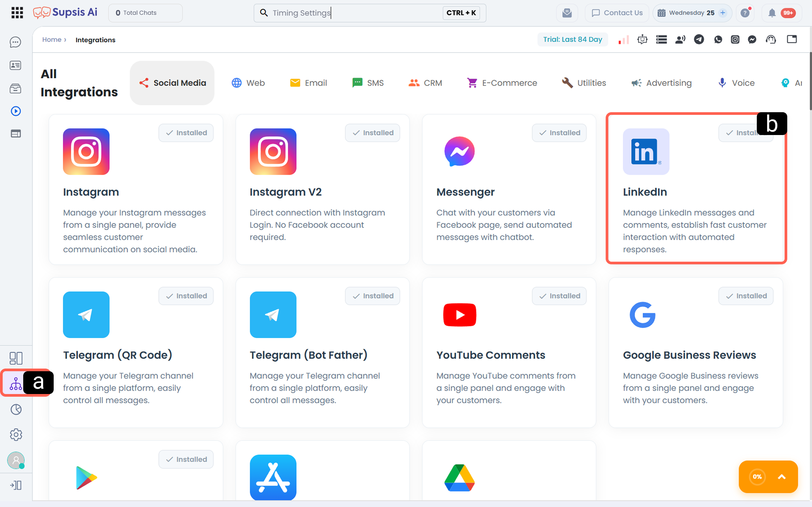Click the Contact Us button
Screen dimensions: 812x507
tap(617, 13)
